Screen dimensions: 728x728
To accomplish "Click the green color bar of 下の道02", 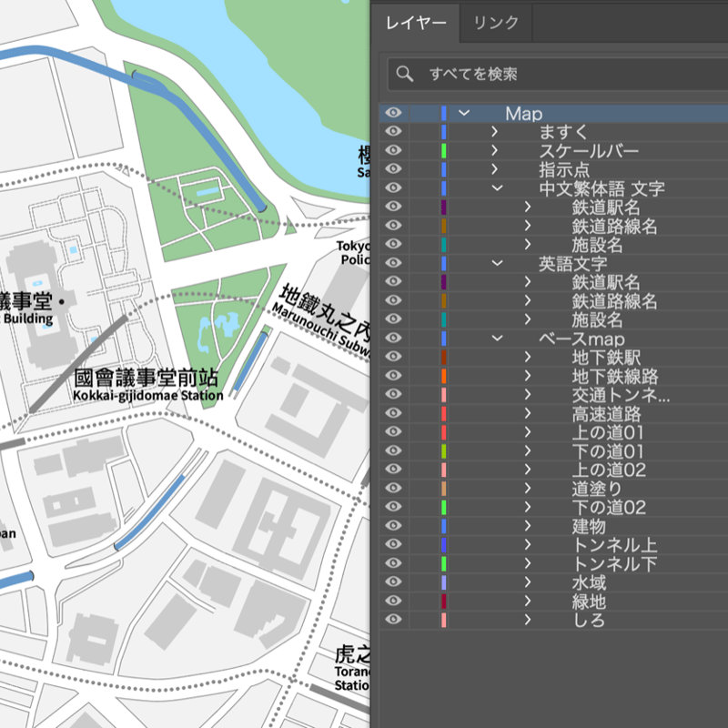I will 444,507.
